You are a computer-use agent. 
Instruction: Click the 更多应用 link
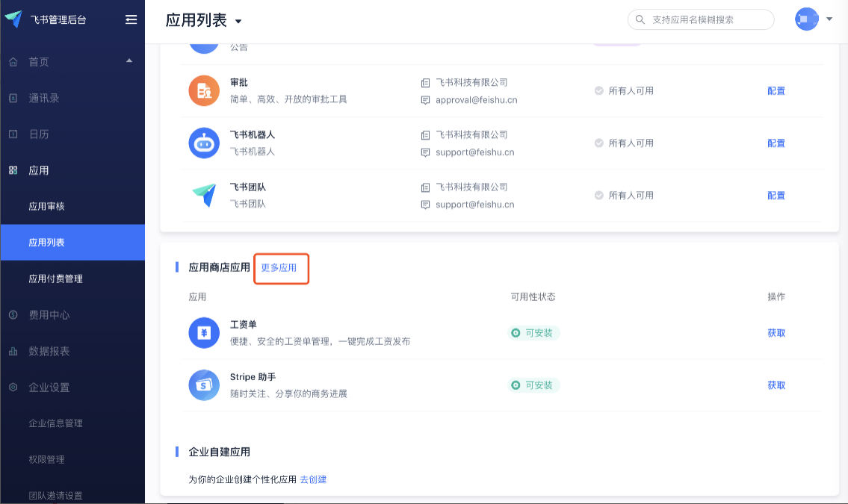[x=279, y=268]
